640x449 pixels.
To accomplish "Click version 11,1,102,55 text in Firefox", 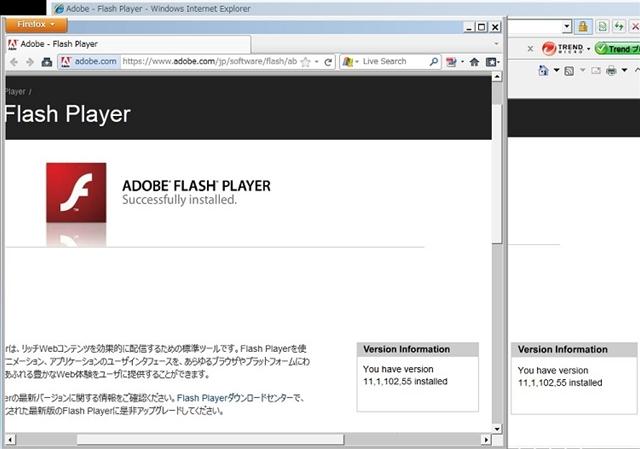I will (x=405, y=382).
